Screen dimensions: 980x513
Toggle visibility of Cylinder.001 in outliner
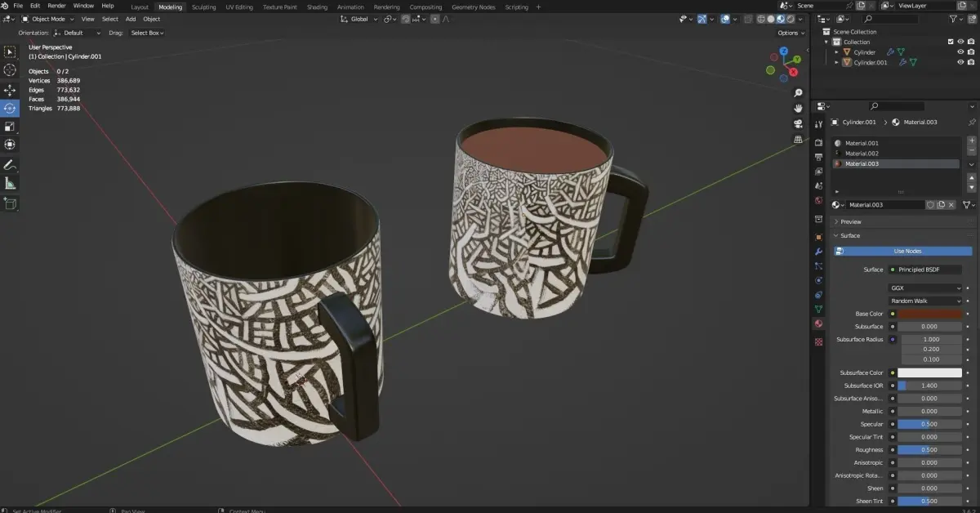coord(960,62)
